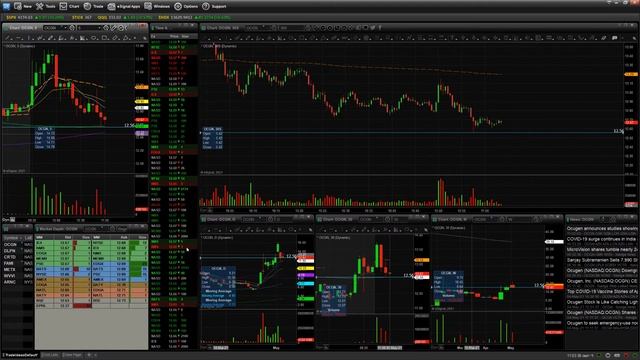Select METX row in watchlist
Image resolution: width=640 pixels, height=360 pixels.
pos(17,269)
